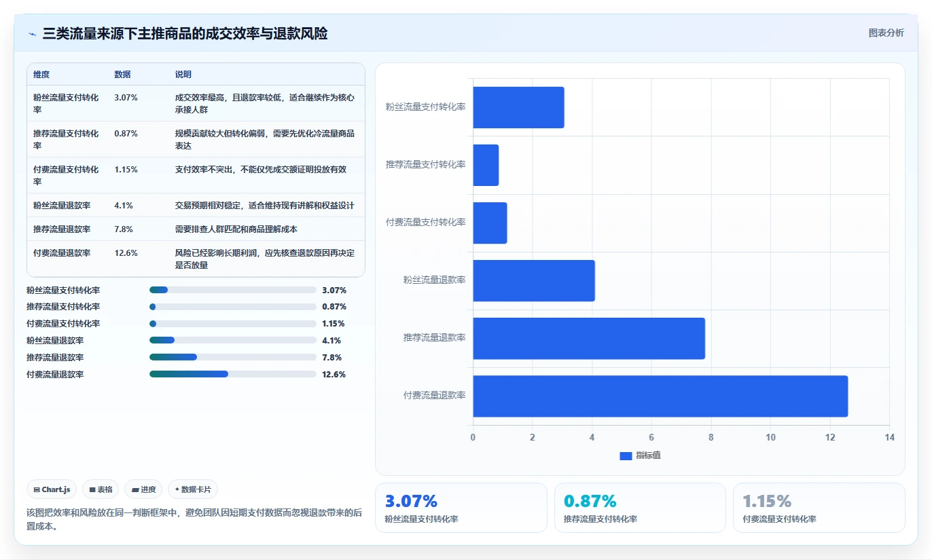
Task: Click the 付费流量退款率 chart bar
Action: click(x=660, y=396)
